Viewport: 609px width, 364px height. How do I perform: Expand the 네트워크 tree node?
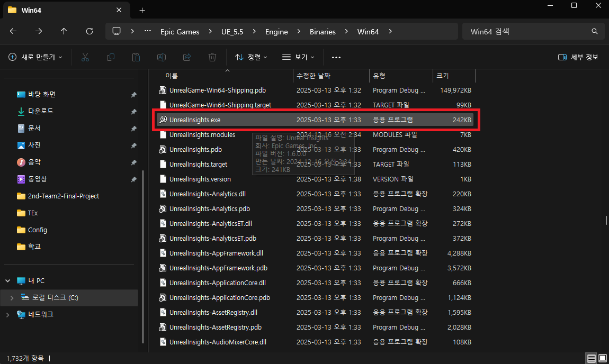pyautogui.click(x=8, y=314)
